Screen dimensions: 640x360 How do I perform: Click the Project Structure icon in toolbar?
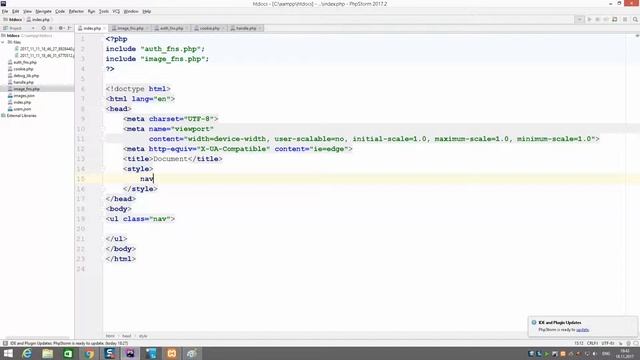pos(615,19)
